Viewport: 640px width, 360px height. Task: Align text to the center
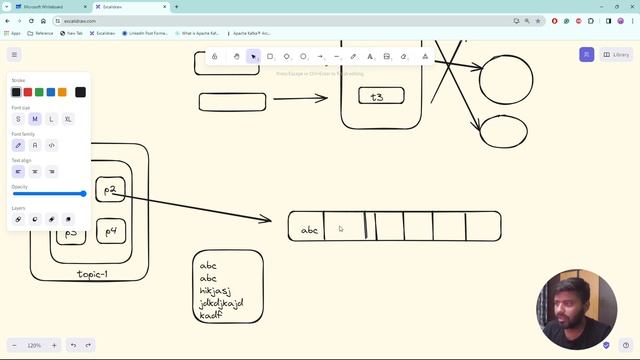pos(35,172)
